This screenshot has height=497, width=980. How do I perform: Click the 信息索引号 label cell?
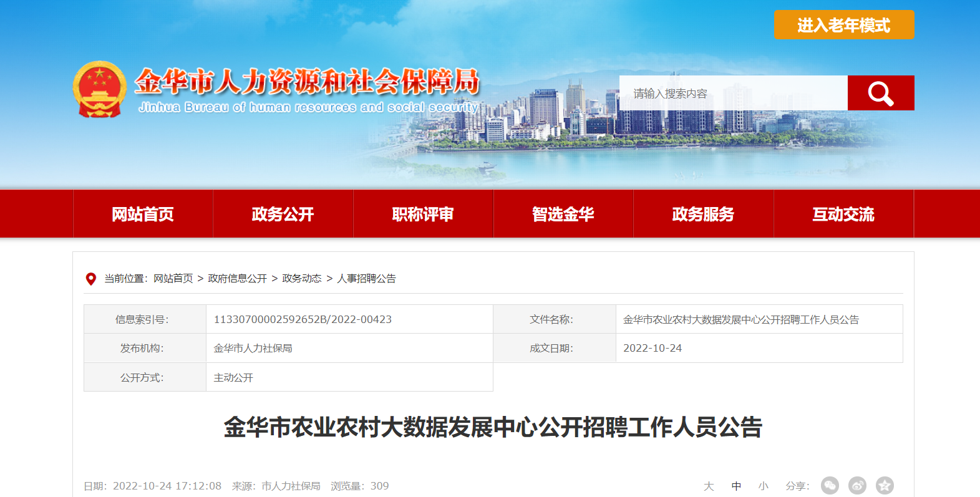coord(145,319)
